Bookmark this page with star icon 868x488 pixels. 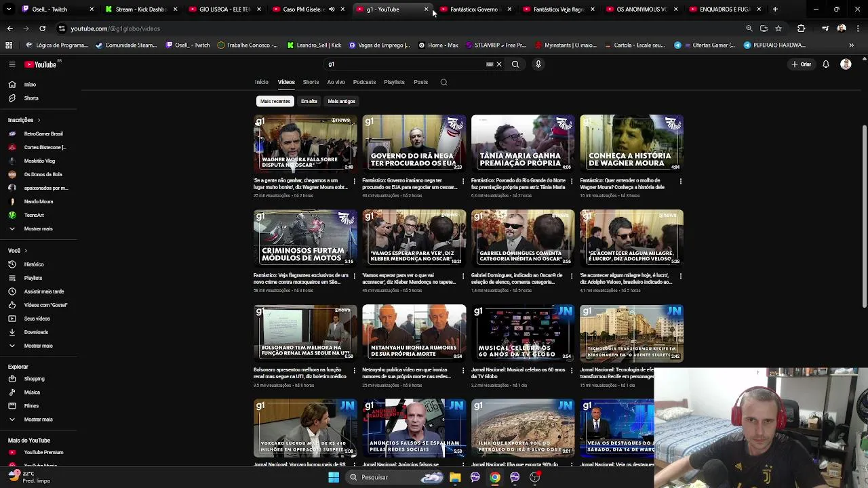point(778,28)
